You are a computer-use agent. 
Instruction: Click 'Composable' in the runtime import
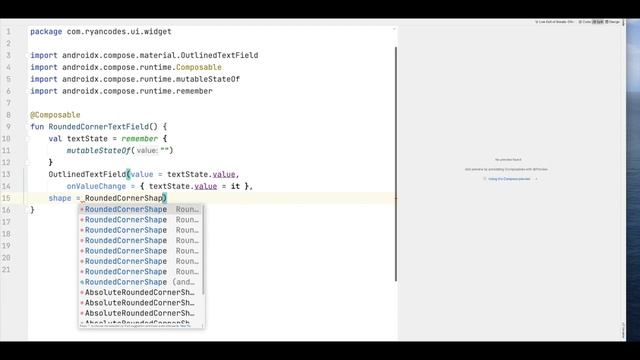point(199,67)
